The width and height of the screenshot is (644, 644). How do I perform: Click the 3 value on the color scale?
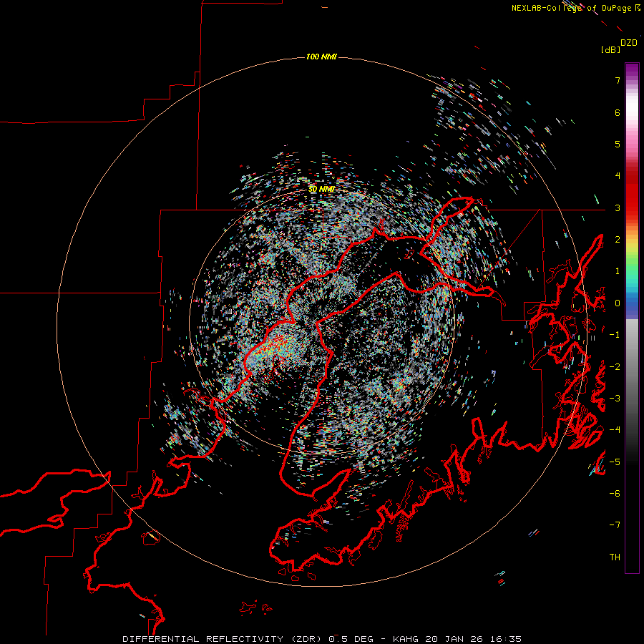[618, 208]
